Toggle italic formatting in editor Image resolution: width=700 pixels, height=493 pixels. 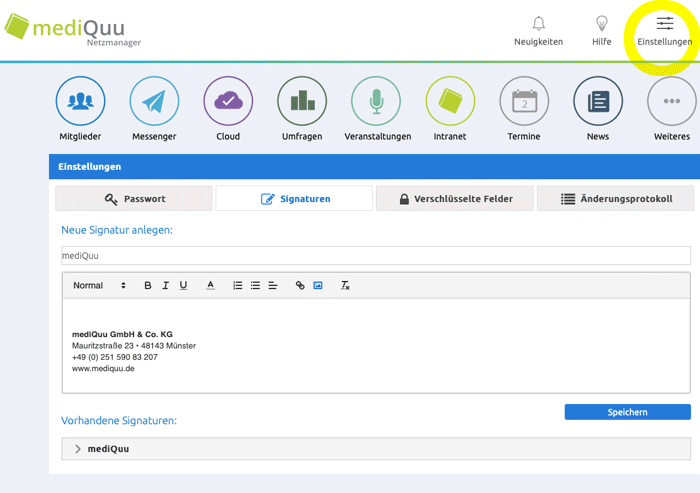point(166,285)
